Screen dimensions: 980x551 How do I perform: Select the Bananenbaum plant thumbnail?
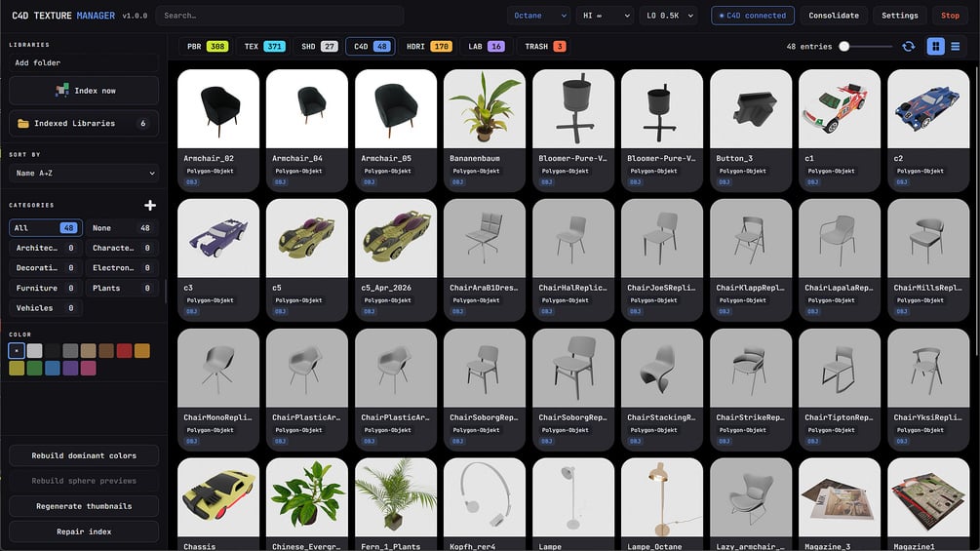click(485, 108)
